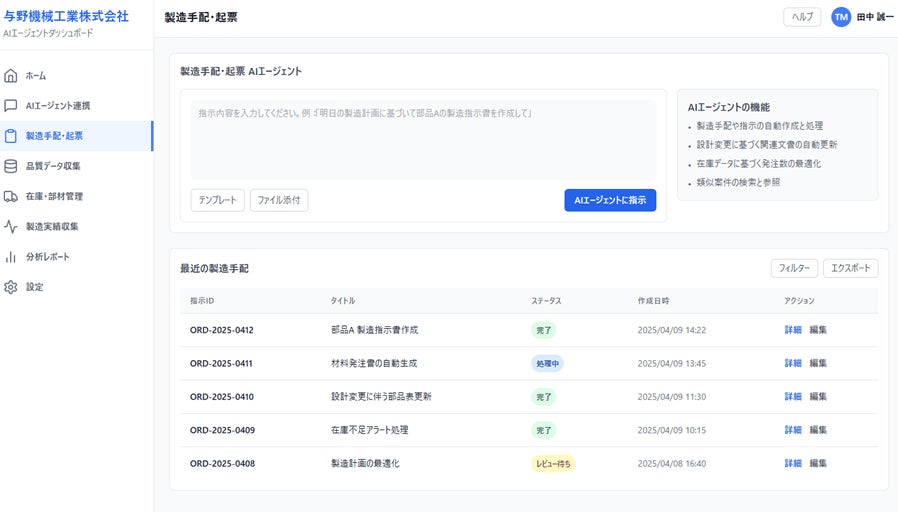Open 詳細 for ORD-2025-0409
898x512 pixels.
click(793, 430)
